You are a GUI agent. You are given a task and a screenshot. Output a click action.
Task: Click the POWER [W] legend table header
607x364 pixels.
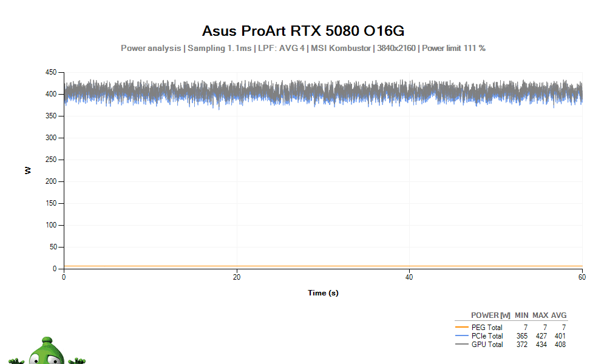(490, 315)
